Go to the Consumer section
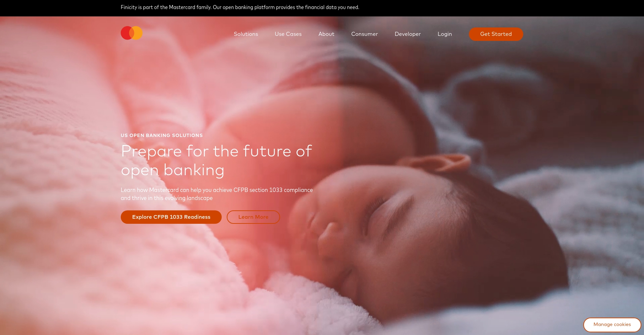 pyautogui.click(x=365, y=34)
